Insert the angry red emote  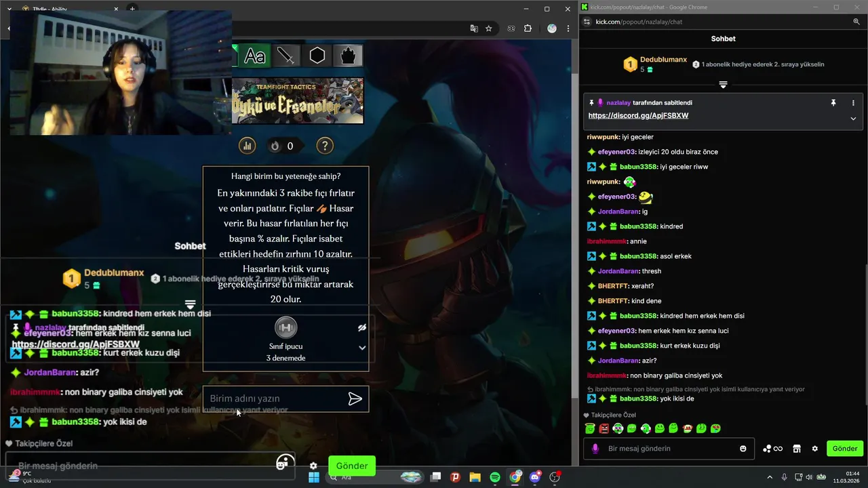pos(604,428)
